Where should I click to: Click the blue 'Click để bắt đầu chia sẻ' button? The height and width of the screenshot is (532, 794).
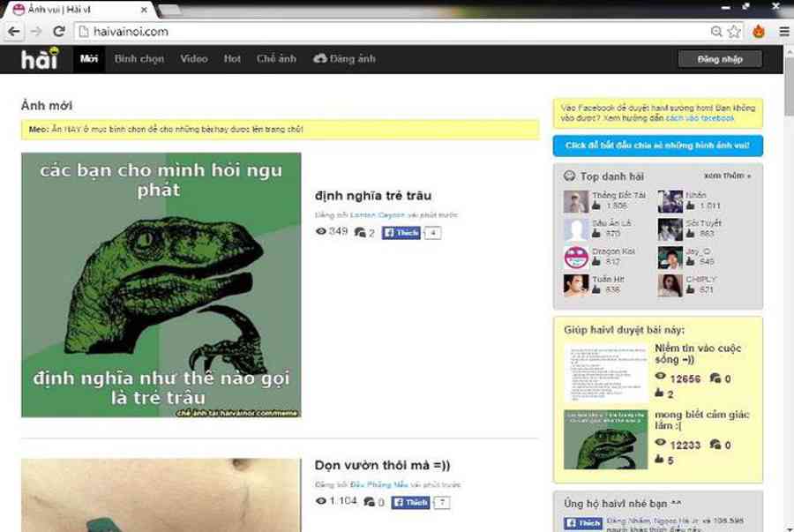657,146
